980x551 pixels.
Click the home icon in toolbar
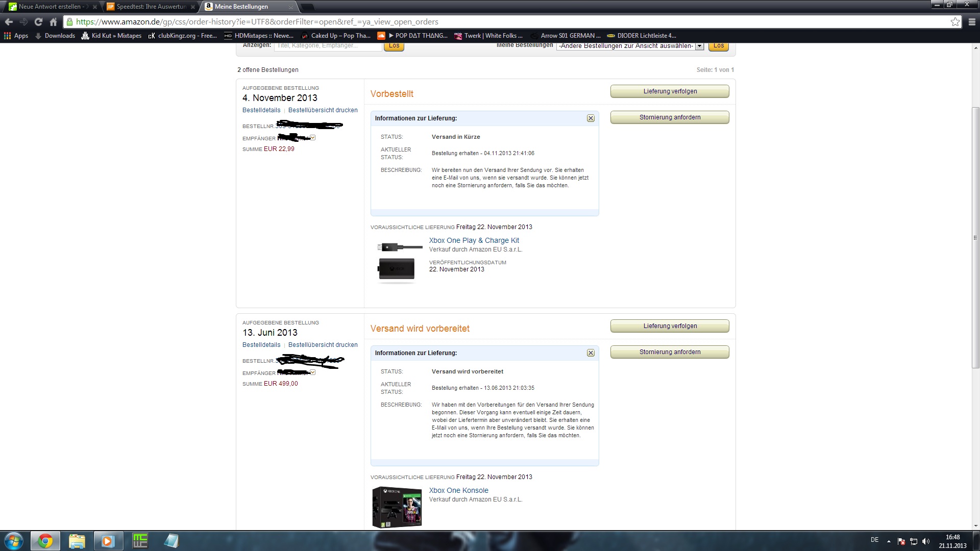[53, 22]
